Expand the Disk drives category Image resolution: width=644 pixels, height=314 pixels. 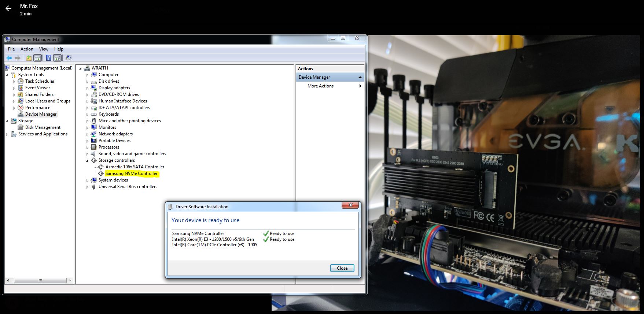(x=87, y=82)
